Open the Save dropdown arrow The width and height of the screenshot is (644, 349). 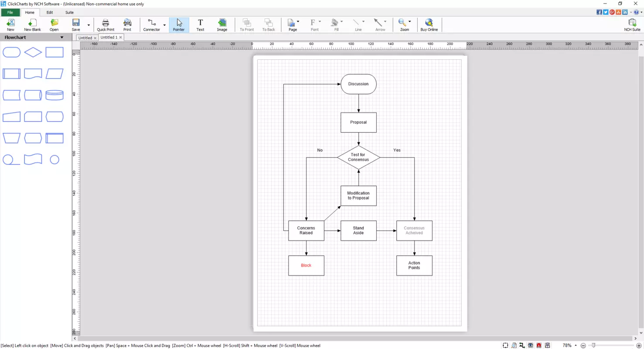pyautogui.click(x=89, y=25)
